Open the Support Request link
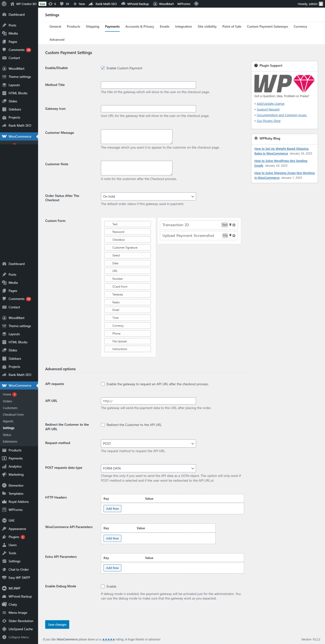Viewport: 325px width, 644px height. coord(268,109)
